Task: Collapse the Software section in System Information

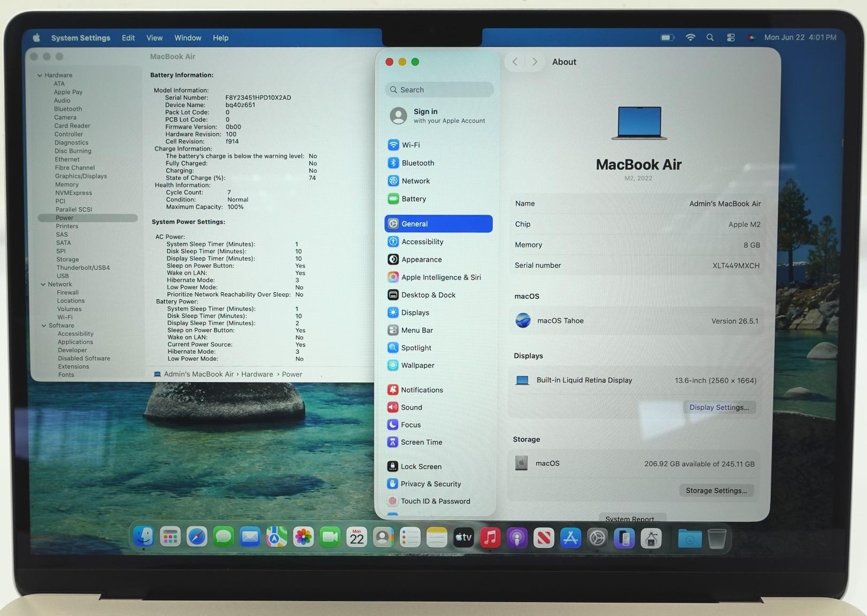Action: tap(44, 326)
